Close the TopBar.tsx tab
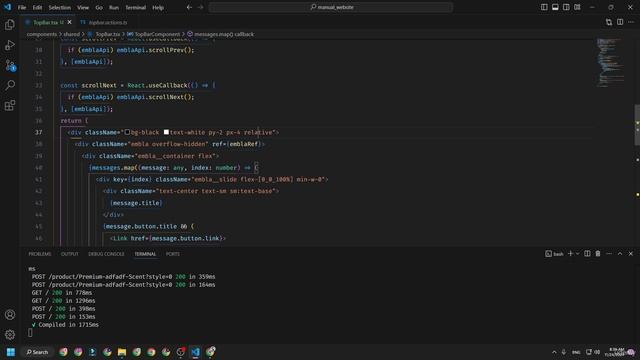Viewport: 640px width, 360px height. 70,22
